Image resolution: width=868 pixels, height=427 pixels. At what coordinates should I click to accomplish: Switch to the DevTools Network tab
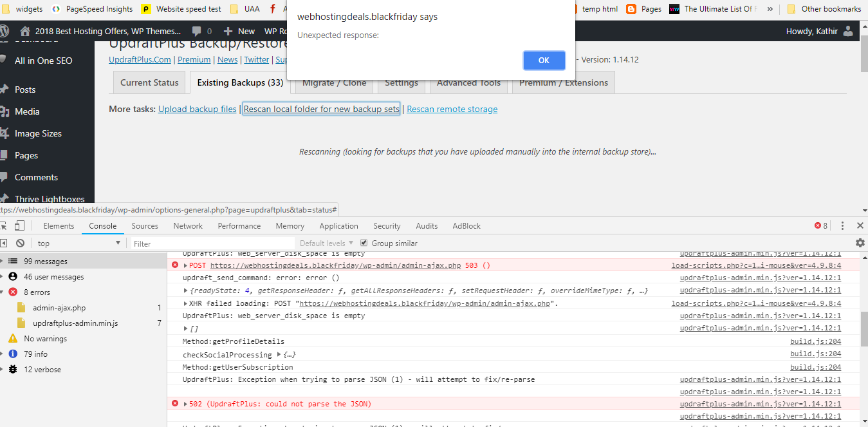(x=188, y=226)
